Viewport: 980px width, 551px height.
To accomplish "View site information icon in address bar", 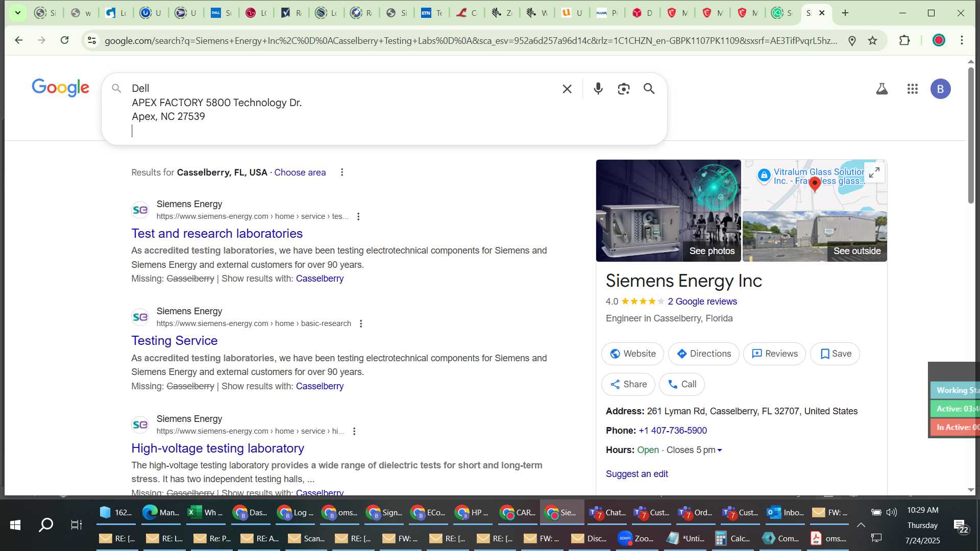I will point(92,40).
